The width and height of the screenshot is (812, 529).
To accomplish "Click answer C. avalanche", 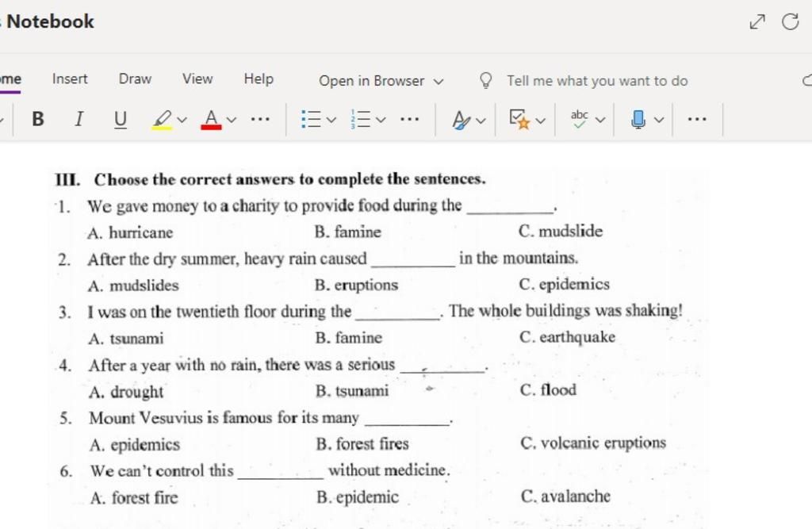I will pos(566,496).
